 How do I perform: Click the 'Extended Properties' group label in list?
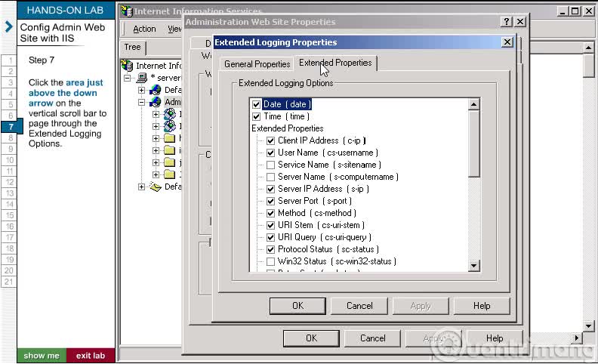(287, 128)
